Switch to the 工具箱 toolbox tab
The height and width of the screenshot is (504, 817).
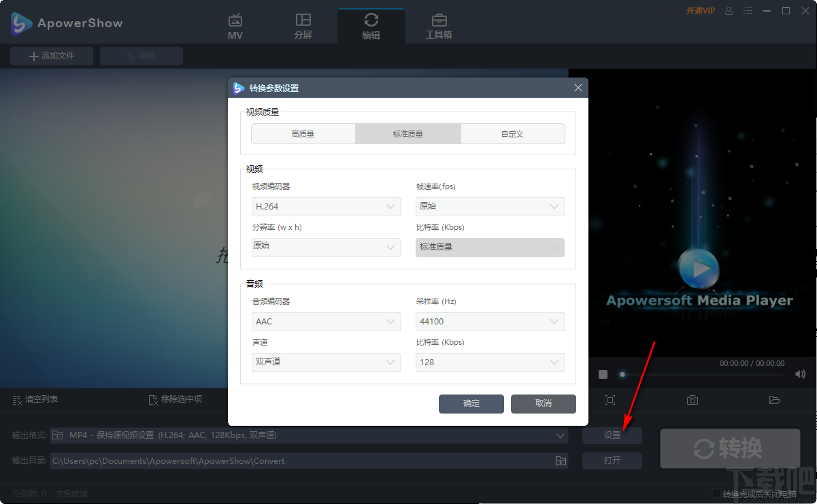438,25
